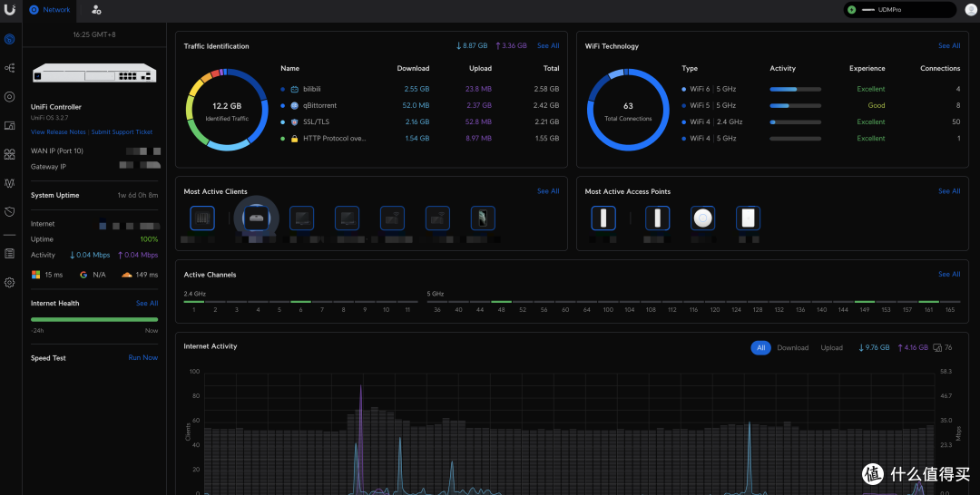The width and height of the screenshot is (980, 495).
Task: Click Submit Support Ticket link
Action: (x=122, y=132)
